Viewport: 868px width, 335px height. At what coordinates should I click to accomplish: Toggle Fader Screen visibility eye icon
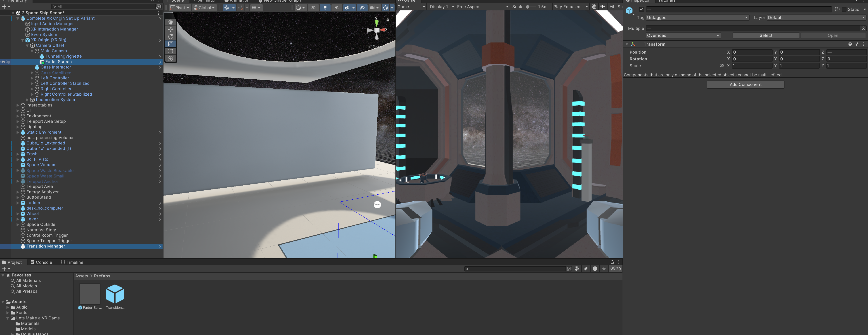tap(3, 62)
